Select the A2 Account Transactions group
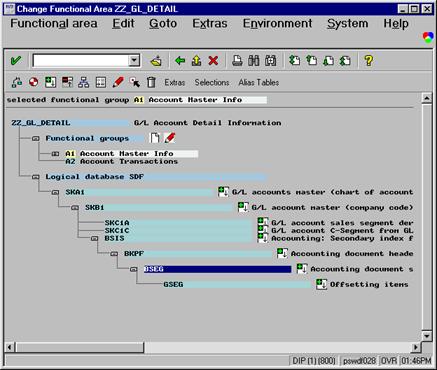Screen dimensions: 437x370 pyautogui.click(x=122, y=161)
